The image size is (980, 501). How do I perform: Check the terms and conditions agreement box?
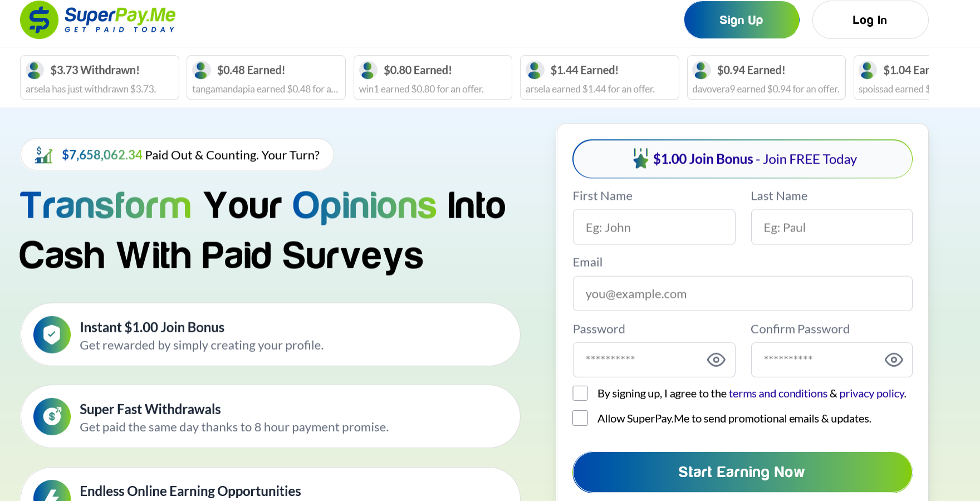pos(580,394)
